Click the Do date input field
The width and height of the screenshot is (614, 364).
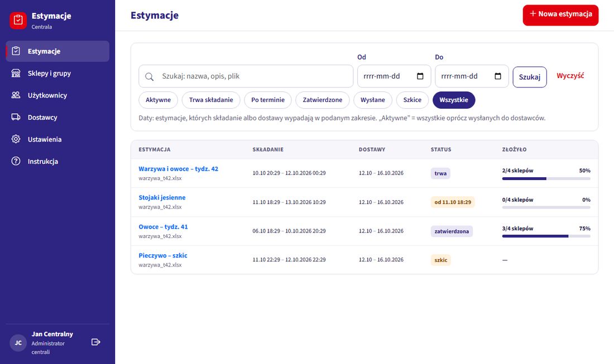click(x=472, y=76)
